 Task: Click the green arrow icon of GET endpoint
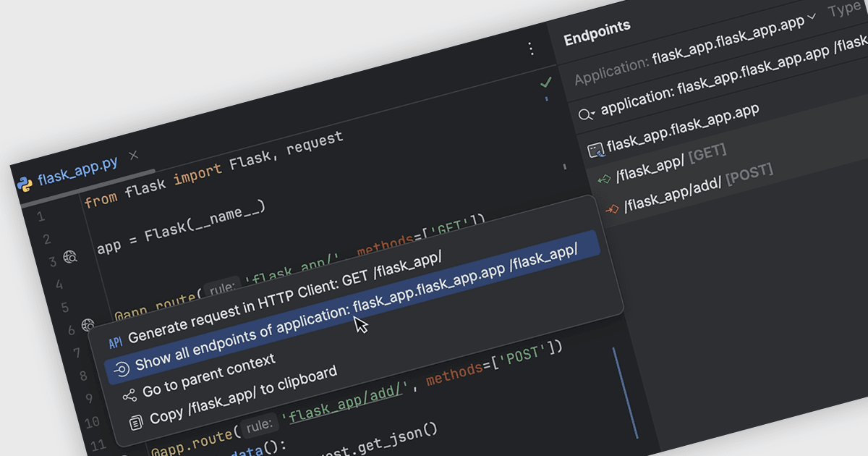[x=604, y=179]
